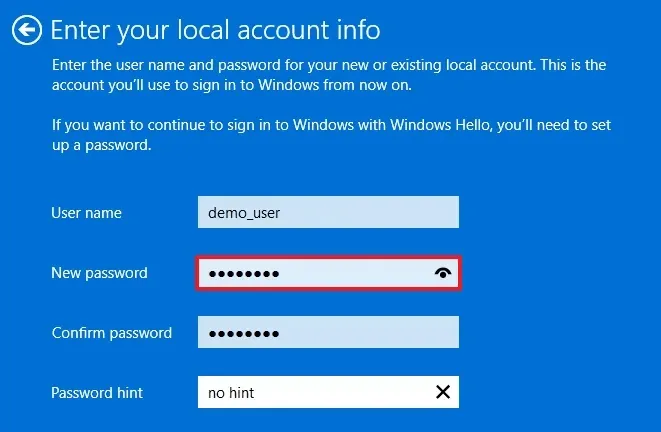Click the "New password" label
Viewport: 661px width, 432px height.
(99, 273)
